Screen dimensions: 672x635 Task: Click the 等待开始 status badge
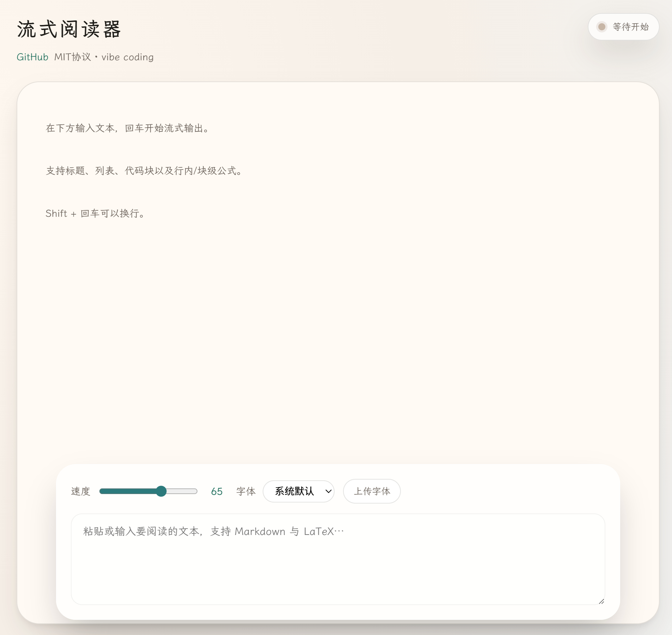[x=624, y=26]
